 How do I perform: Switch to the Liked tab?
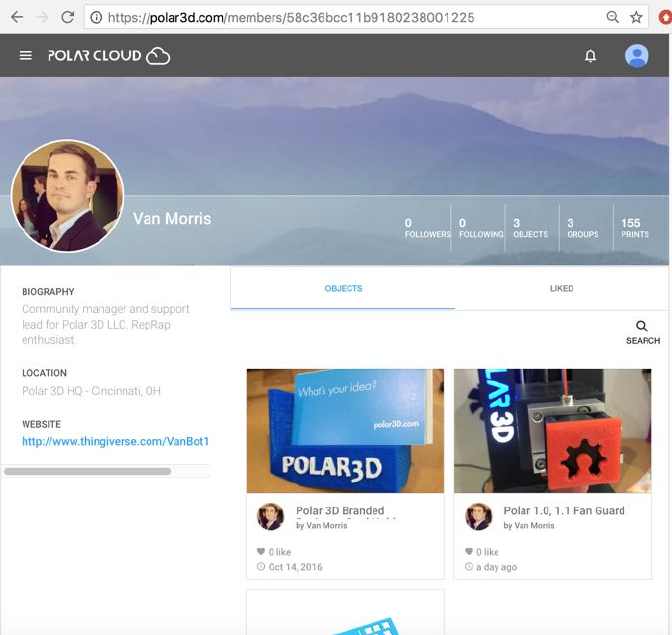[x=561, y=288]
